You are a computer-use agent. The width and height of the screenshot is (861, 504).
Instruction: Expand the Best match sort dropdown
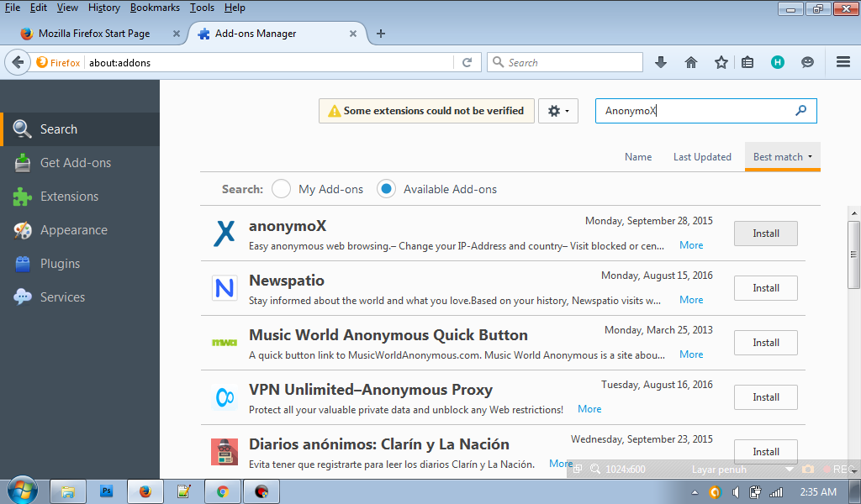pyautogui.click(x=783, y=157)
